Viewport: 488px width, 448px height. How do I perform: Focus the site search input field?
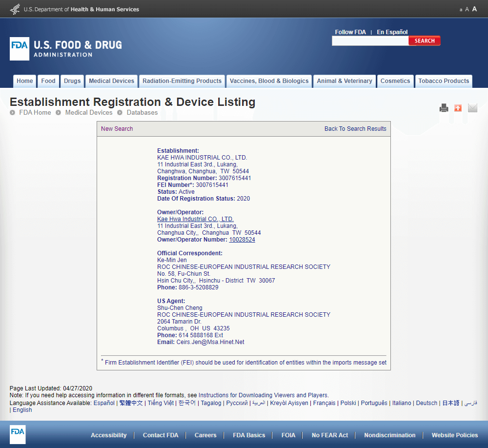click(x=370, y=41)
